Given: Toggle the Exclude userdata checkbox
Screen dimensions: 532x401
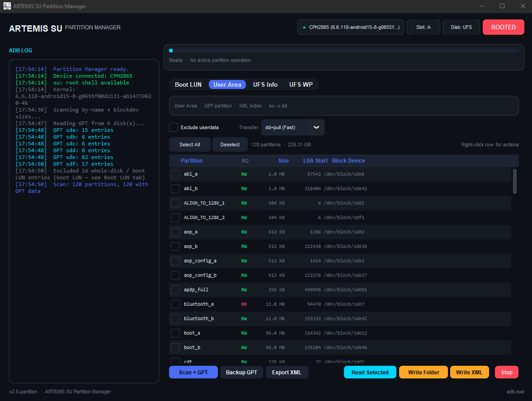Looking at the screenshot, I should (x=174, y=127).
